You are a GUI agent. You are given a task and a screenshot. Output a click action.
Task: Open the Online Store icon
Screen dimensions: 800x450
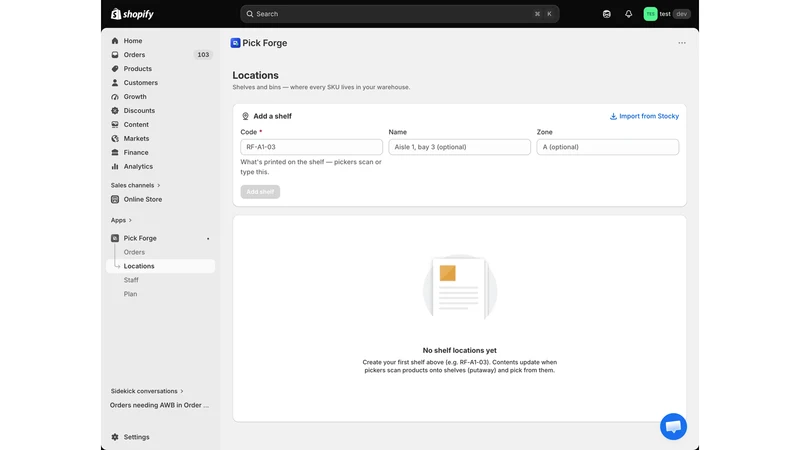point(115,199)
